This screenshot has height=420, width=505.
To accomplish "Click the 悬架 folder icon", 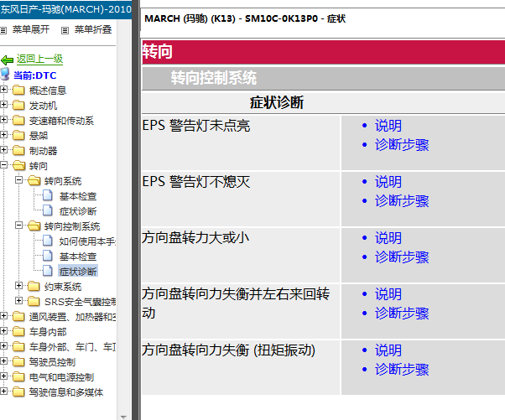I will [18, 136].
